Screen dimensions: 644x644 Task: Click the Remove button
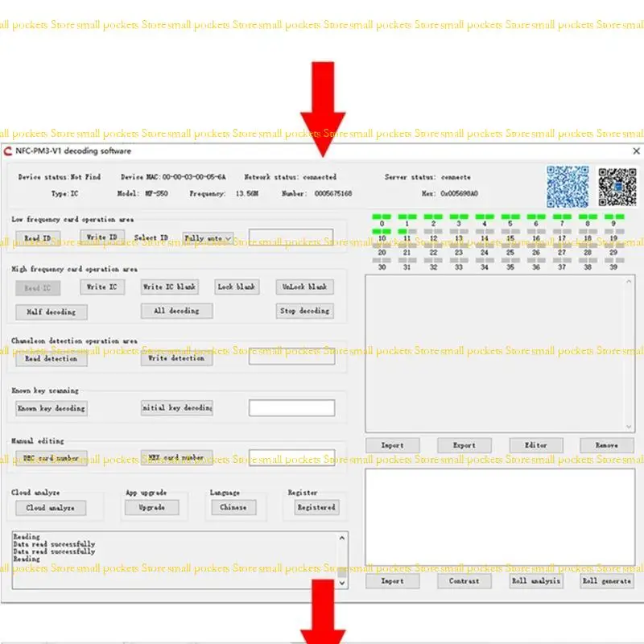607,445
